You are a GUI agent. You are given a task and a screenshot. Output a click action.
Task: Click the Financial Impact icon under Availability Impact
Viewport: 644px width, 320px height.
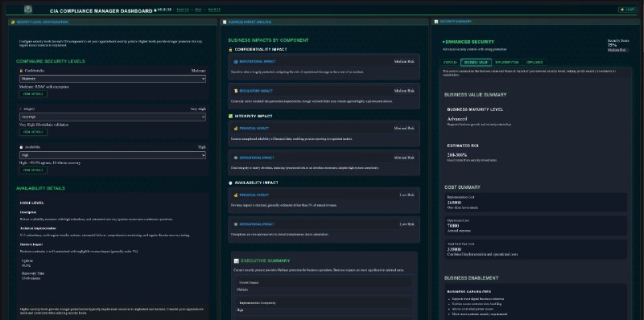point(236,195)
